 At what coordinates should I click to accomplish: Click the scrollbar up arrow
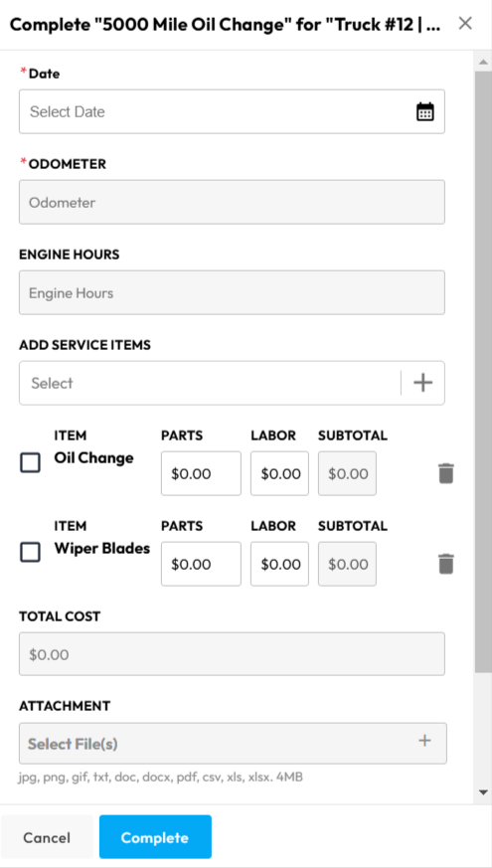[483, 62]
